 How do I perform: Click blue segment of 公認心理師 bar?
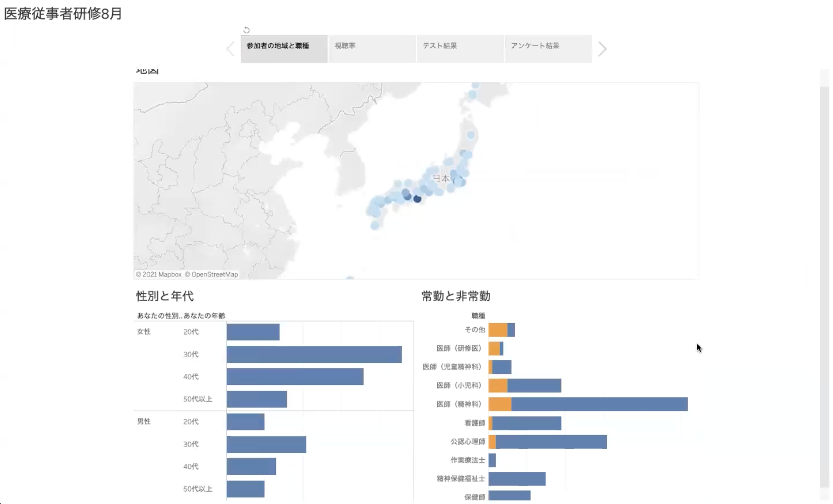[x=551, y=442]
